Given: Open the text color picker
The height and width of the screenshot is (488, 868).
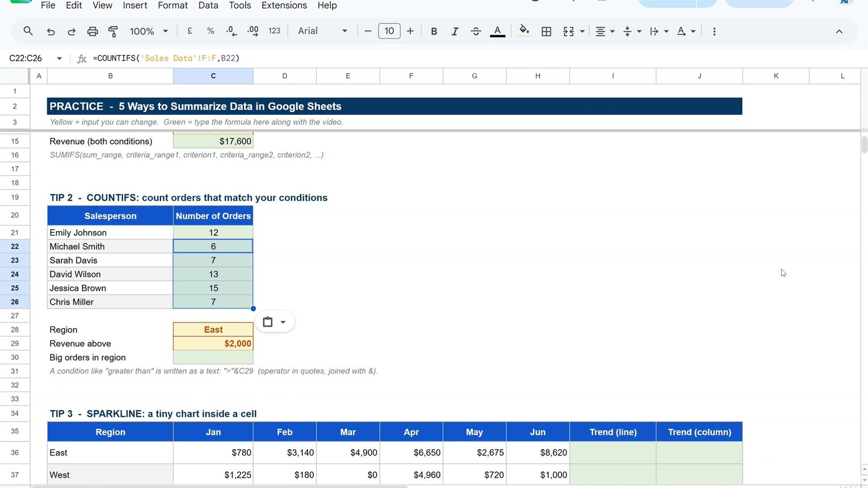Looking at the screenshot, I should click(x=497, y=31).
